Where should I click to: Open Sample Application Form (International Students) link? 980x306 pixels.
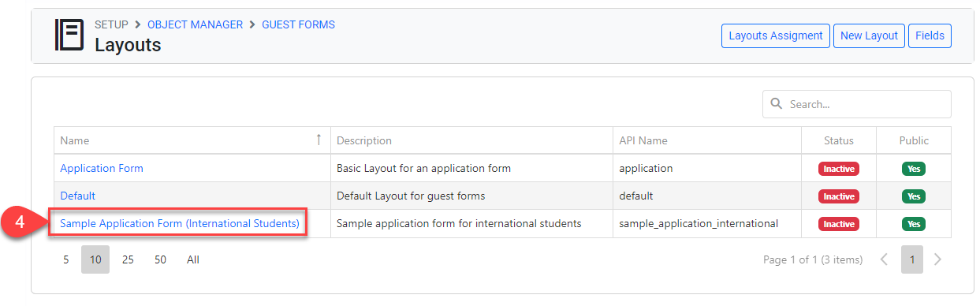click(180, 223)
